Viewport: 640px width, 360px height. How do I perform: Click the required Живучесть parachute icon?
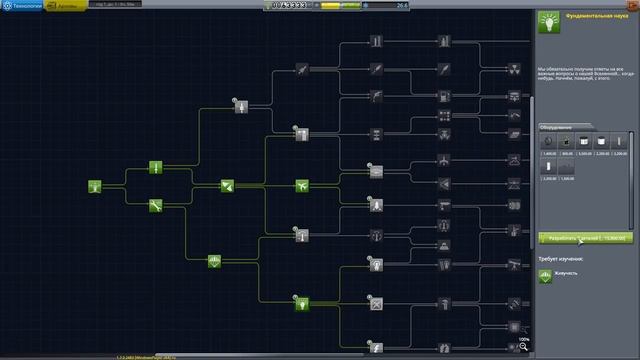tap(545, 276)
